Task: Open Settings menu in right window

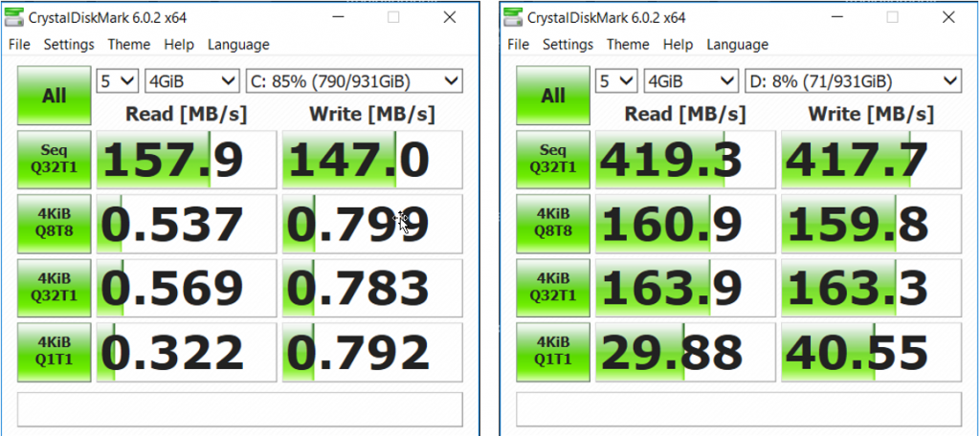Action: pyautogui.click(x=568, y=45)
